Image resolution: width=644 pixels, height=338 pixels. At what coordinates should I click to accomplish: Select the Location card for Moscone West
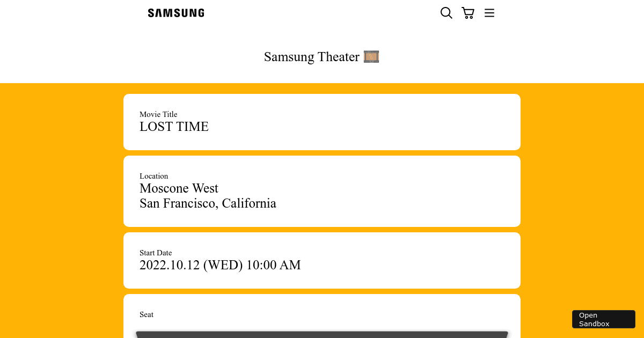tap(322, 191)
